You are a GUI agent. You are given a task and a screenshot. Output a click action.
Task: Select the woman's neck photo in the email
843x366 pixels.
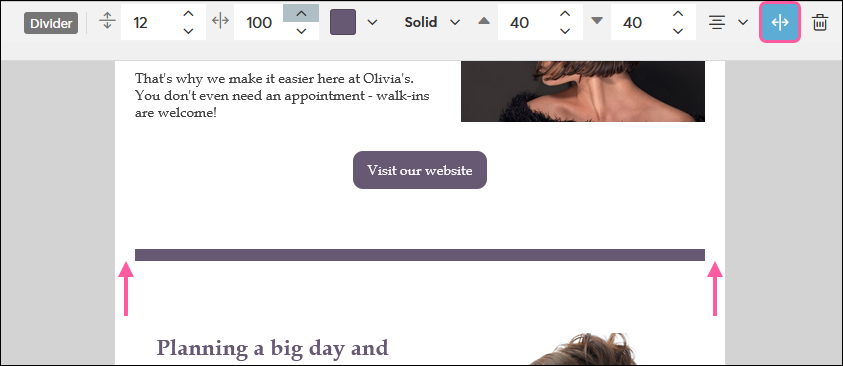[x=583, y=91]
